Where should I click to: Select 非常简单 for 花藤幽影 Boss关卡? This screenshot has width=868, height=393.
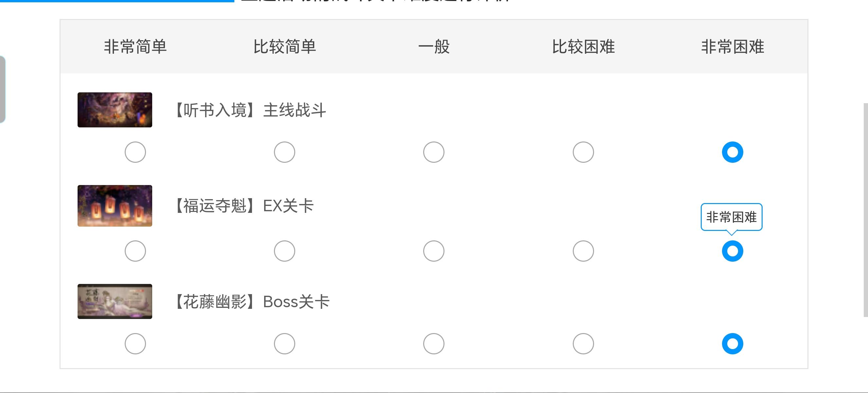135,344
